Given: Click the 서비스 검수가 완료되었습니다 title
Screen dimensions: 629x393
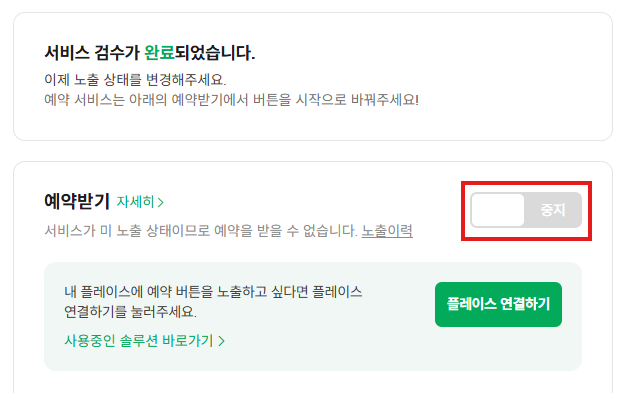Looking at the screenshot, I should 150,53.
